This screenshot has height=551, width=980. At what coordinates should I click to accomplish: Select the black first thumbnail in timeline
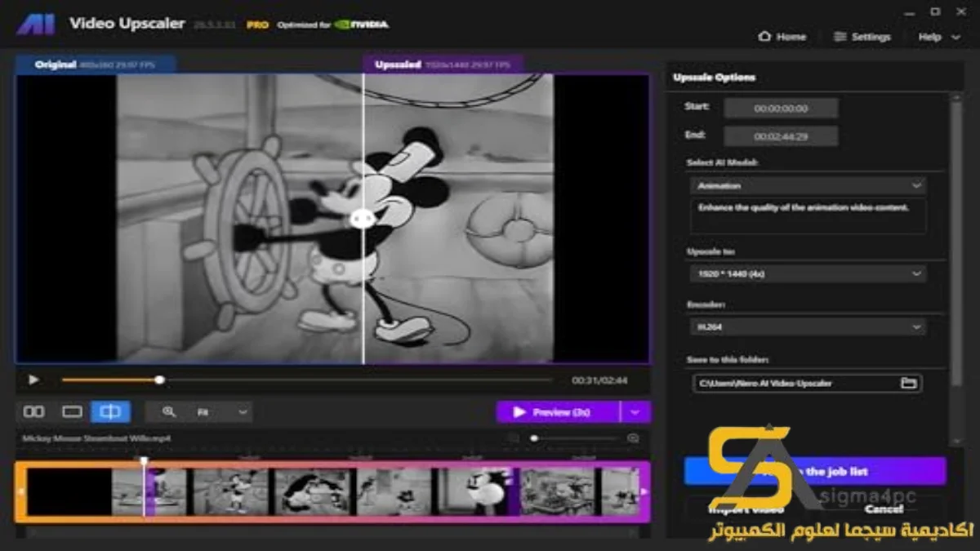click(x=69, y=491)
